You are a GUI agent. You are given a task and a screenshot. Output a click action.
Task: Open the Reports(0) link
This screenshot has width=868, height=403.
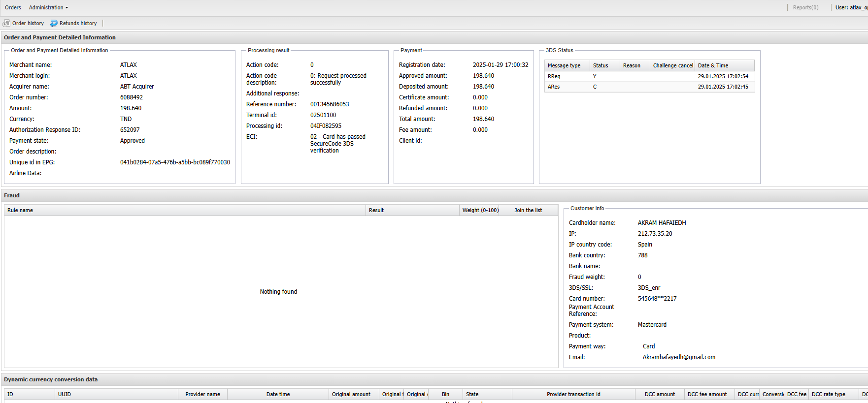coord(805,7)
